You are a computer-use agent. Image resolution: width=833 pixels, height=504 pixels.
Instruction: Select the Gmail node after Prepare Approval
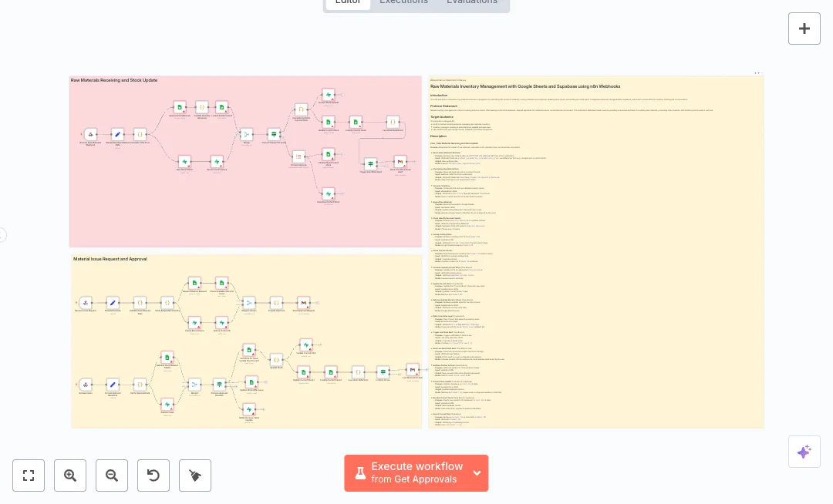click(303, 303)
